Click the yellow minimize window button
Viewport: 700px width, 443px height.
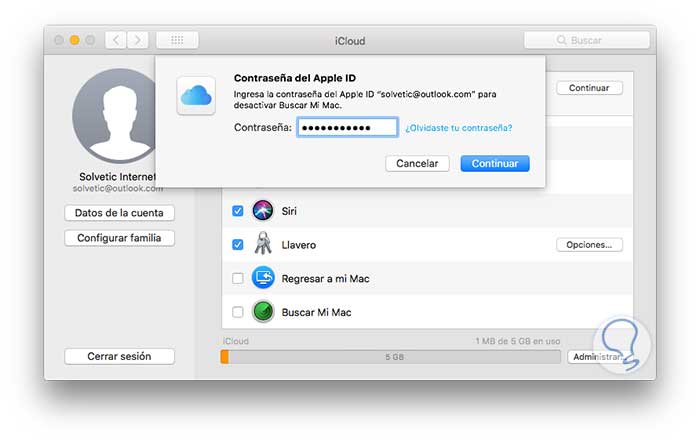click(x=75, y=40)
